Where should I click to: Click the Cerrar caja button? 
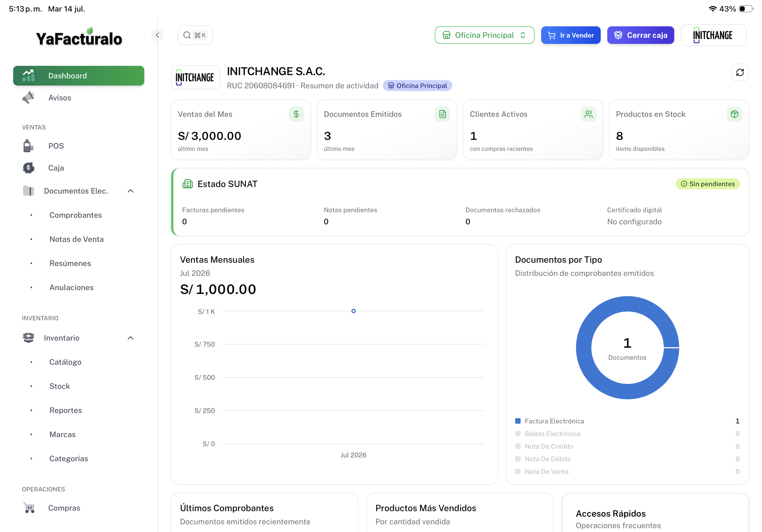click(x=640, y=35)
